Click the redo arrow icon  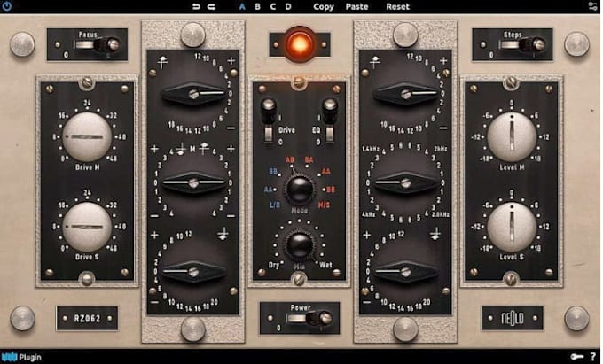pos(211,6)
